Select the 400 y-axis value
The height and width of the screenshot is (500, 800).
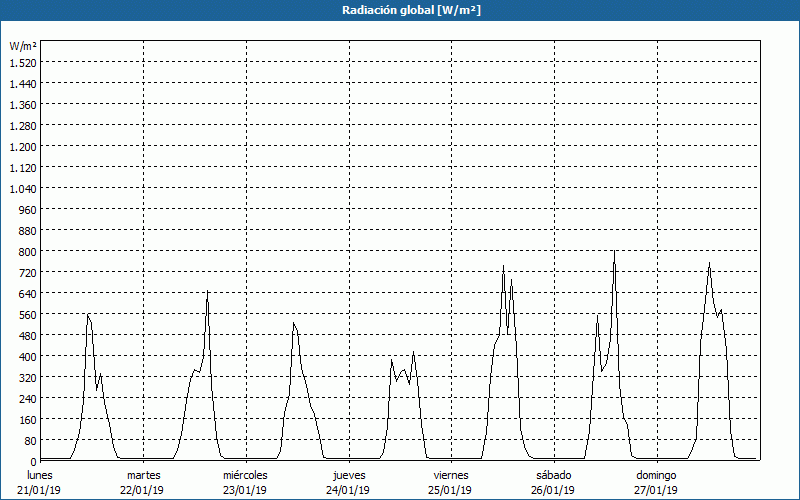pyautogui.click(x=28, y=356)
